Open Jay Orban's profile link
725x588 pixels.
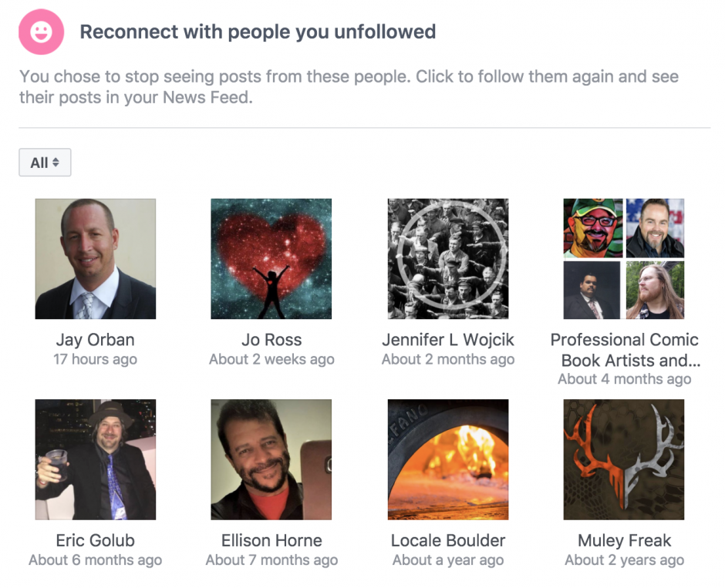[x=95, y=339]
